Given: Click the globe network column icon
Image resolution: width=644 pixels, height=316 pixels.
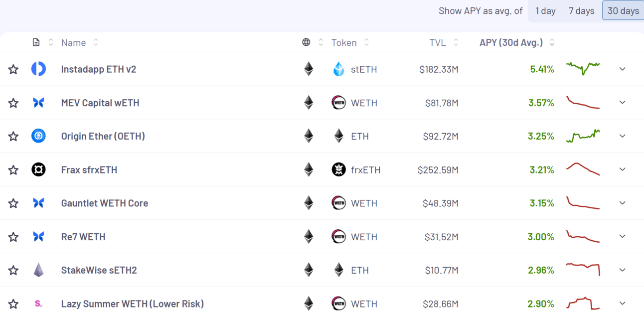Looking at the screenshot, I should pyautogui.click(x=306, y=42).
